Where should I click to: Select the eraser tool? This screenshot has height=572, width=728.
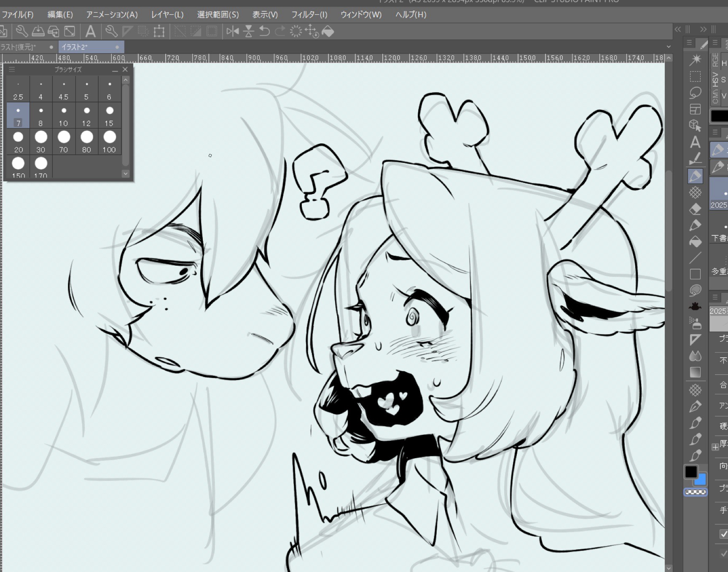(695, 209)
